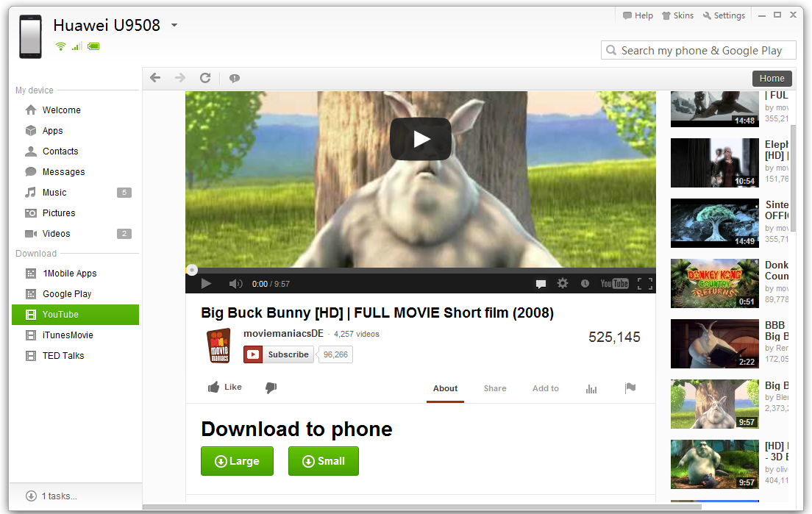
Task: Click the battery status icon
Action: tap(93, 46)
